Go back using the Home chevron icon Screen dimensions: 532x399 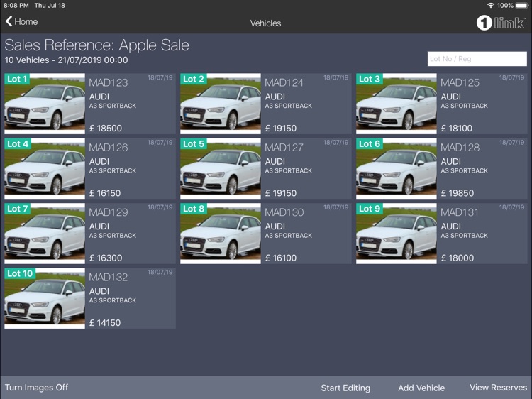pos(9,21)
